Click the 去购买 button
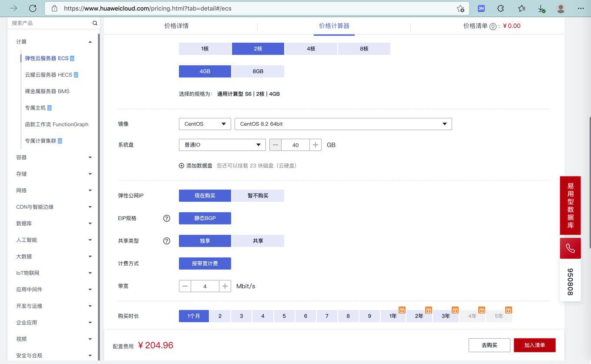The height and width of the screenshot is (364, 591). [490, 345]
